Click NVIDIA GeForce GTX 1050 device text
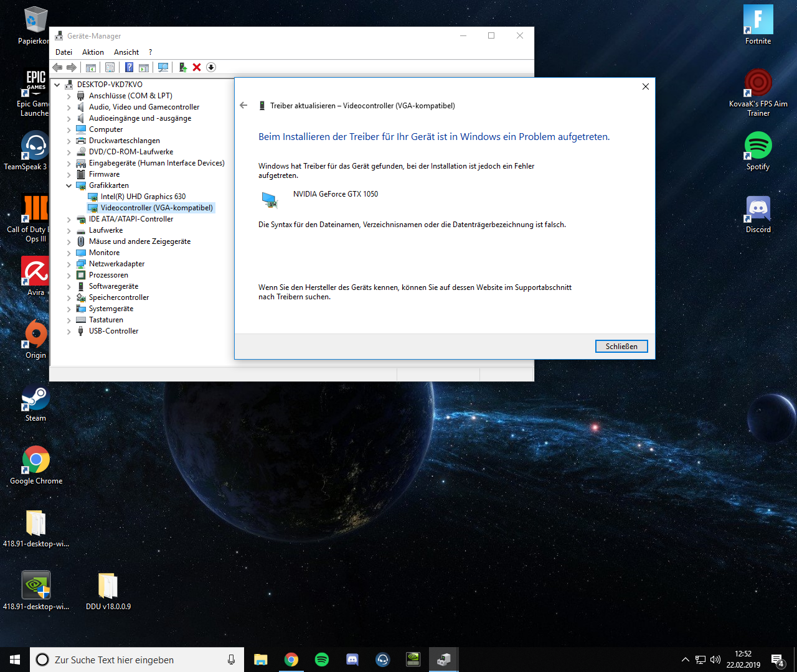Viewport: 797px width, 672px height. (336, 194)
